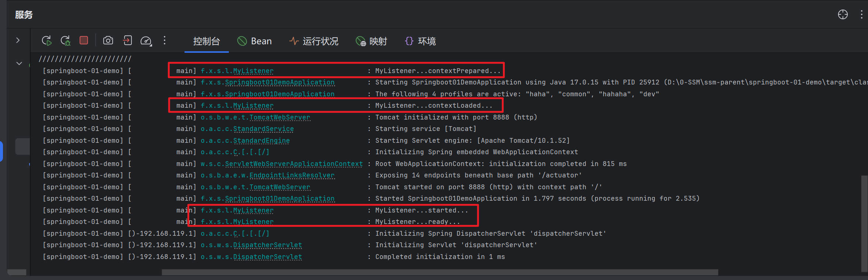Open more toolbar actions next to speedometer
This screenshot has height=280, width=868.
165,41
